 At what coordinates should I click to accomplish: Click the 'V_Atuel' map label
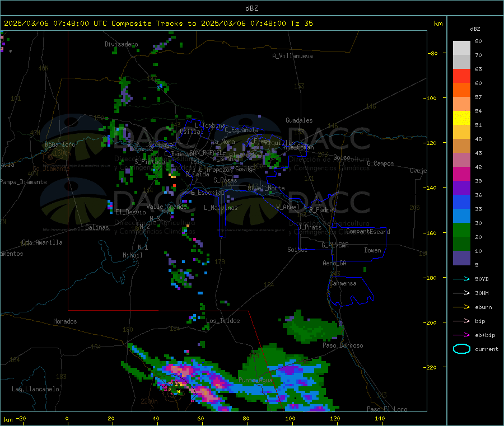coord(288,207)
